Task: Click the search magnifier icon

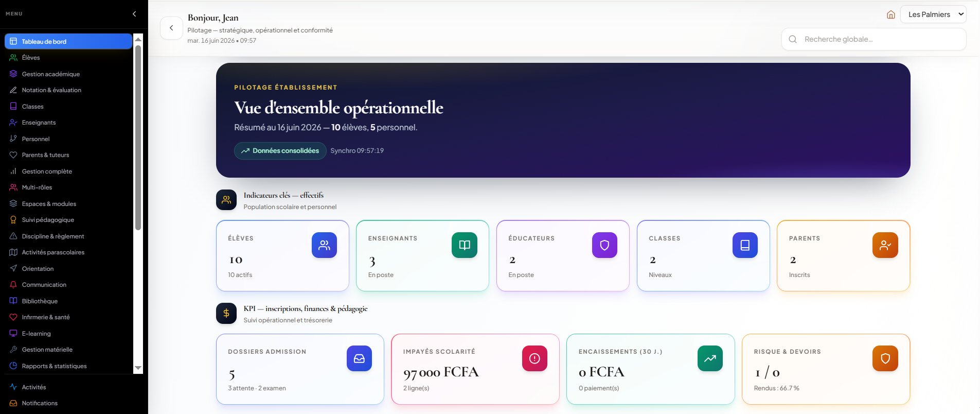Action: pyautogui.click(x=793, y=39)
